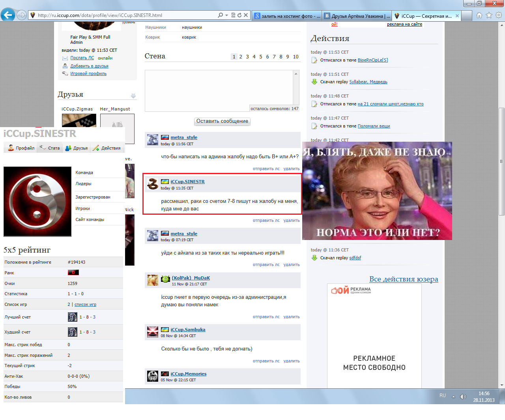This screenshot has width=505, height=420.
Task: Open the browser Home icon
Action: point(479,15)
